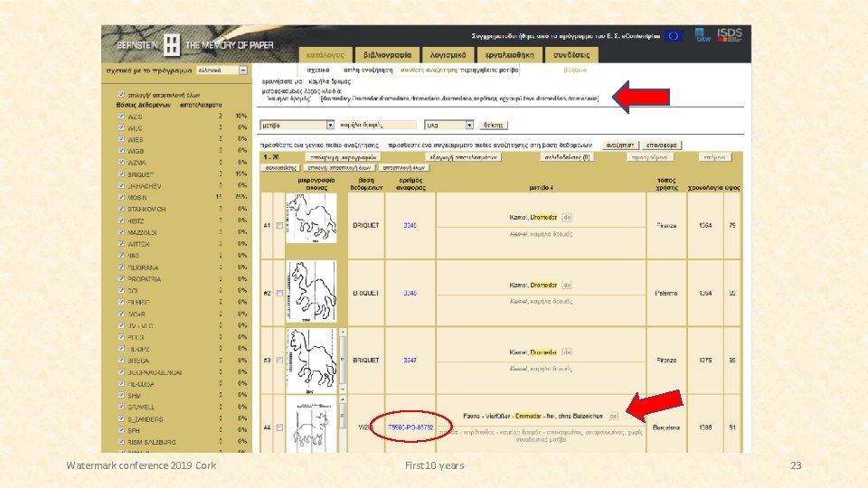Toggle the STANKOVICH database checkbox

tap(121, 209)
